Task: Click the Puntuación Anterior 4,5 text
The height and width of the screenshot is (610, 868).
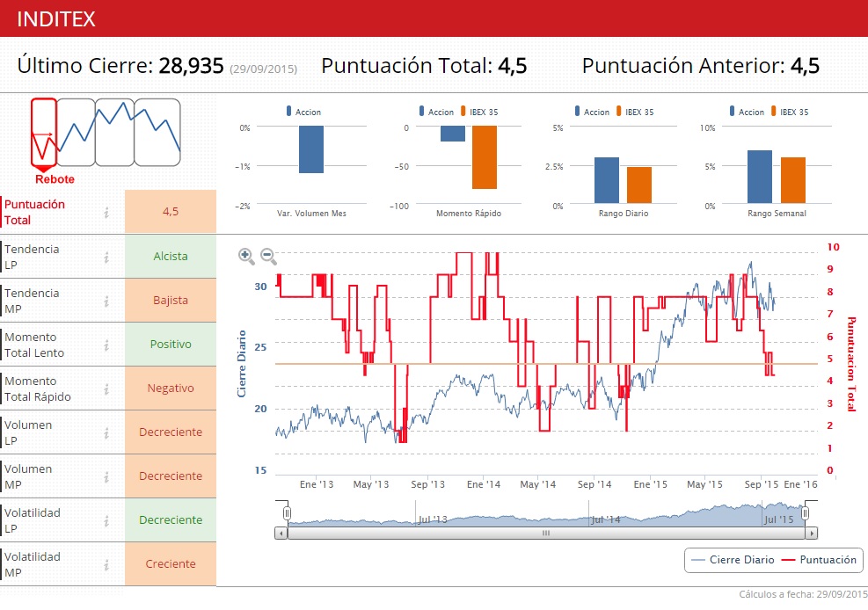Action: click(x=700, y=66)
